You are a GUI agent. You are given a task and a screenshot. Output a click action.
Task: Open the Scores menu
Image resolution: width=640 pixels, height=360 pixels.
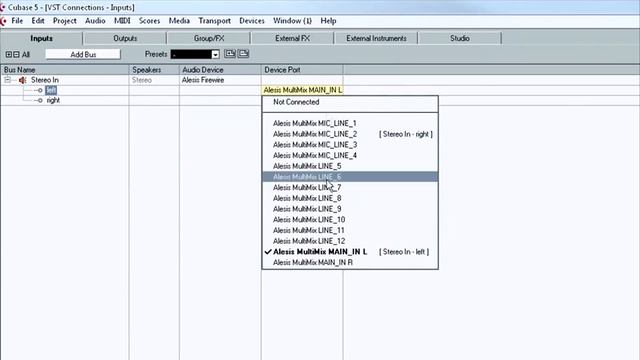[x=149, y=21]
